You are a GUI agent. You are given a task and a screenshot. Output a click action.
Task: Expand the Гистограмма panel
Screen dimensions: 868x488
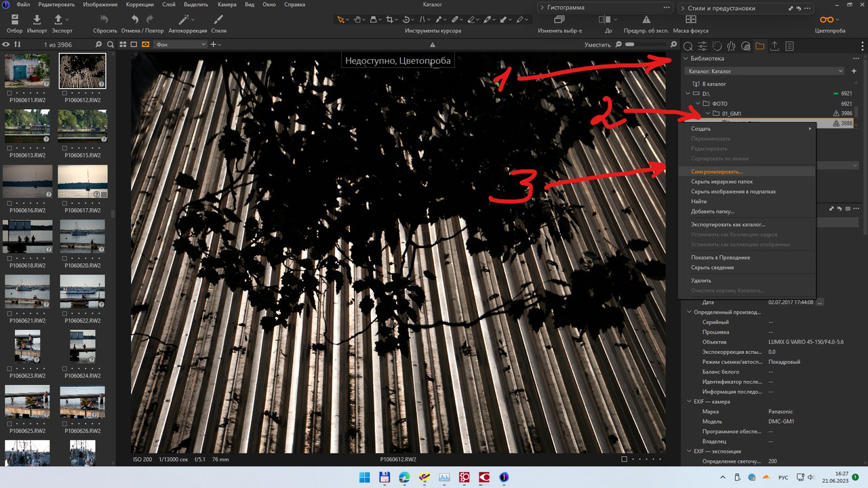pyautogui.click(x=542, y=8)
